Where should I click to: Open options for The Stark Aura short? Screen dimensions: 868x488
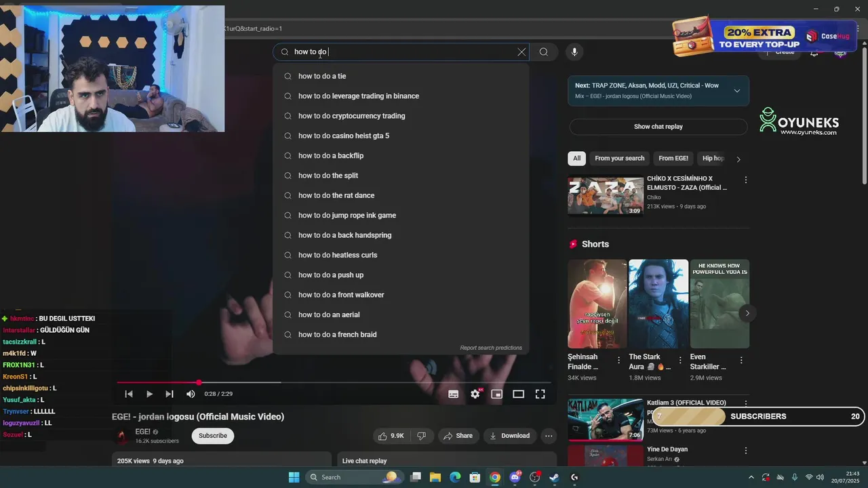(680, 361)
